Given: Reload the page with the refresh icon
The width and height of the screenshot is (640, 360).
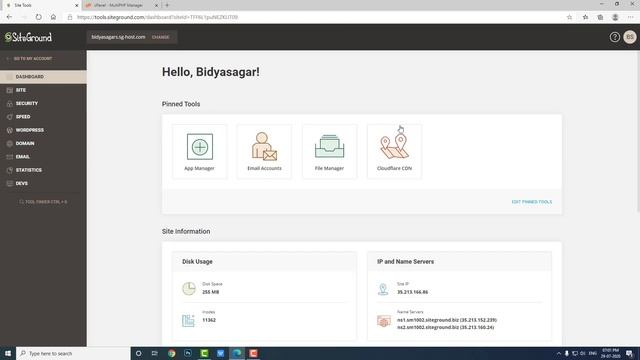Looking at the screenshot, I should pos(38,17).
